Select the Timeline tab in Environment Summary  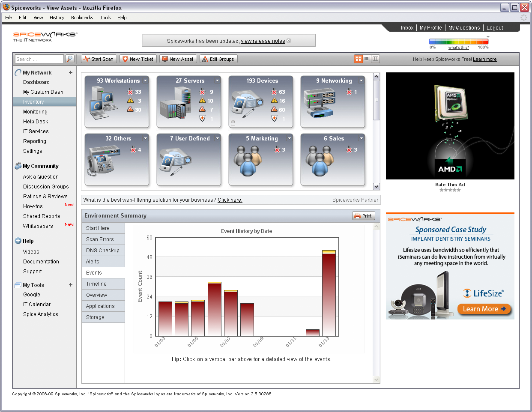[96, 284]
